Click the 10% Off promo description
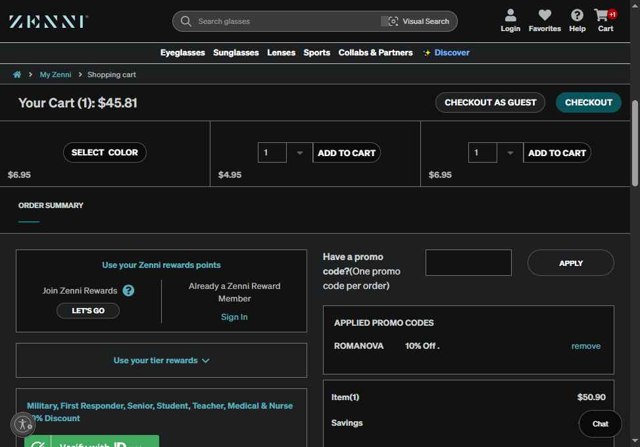 [x=422, y=346]
